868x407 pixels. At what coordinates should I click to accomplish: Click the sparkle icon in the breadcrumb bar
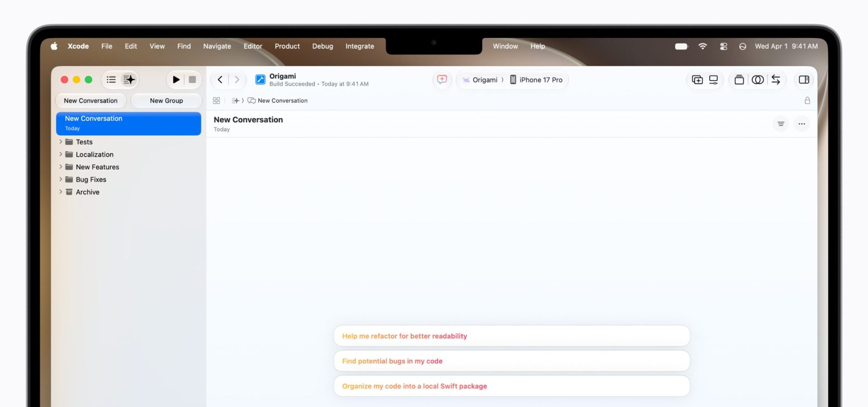point(236,100)
